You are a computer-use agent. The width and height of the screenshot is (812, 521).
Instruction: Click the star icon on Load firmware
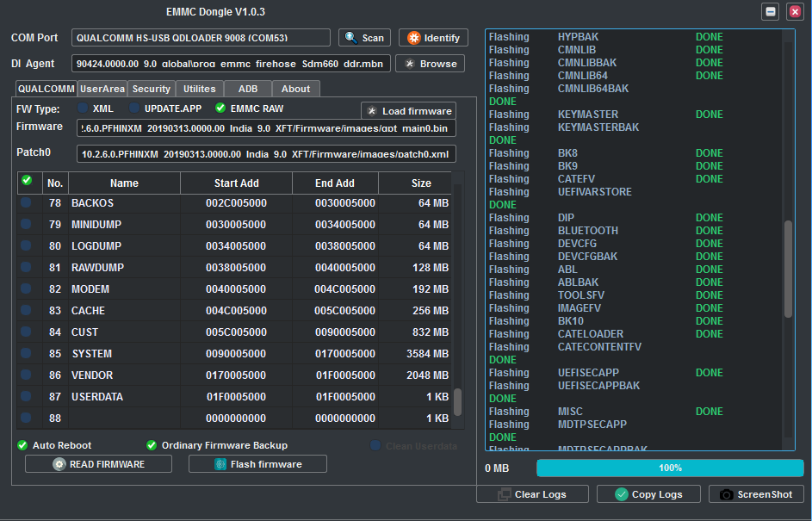pyautogui.click(x=372, y=111)
